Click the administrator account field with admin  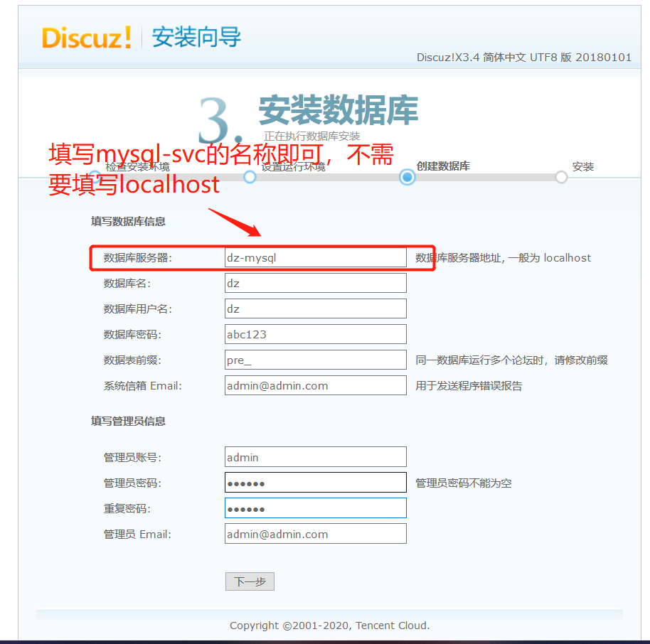coord(316,457)
